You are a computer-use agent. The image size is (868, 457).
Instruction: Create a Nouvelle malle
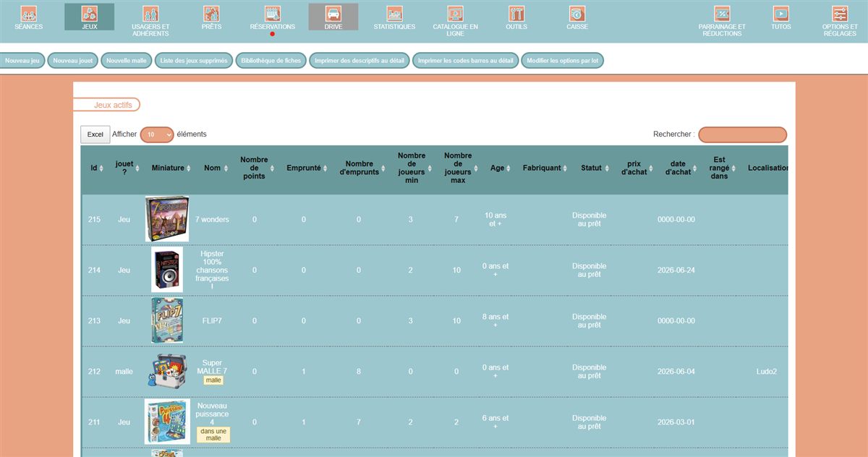click(127, 61)
